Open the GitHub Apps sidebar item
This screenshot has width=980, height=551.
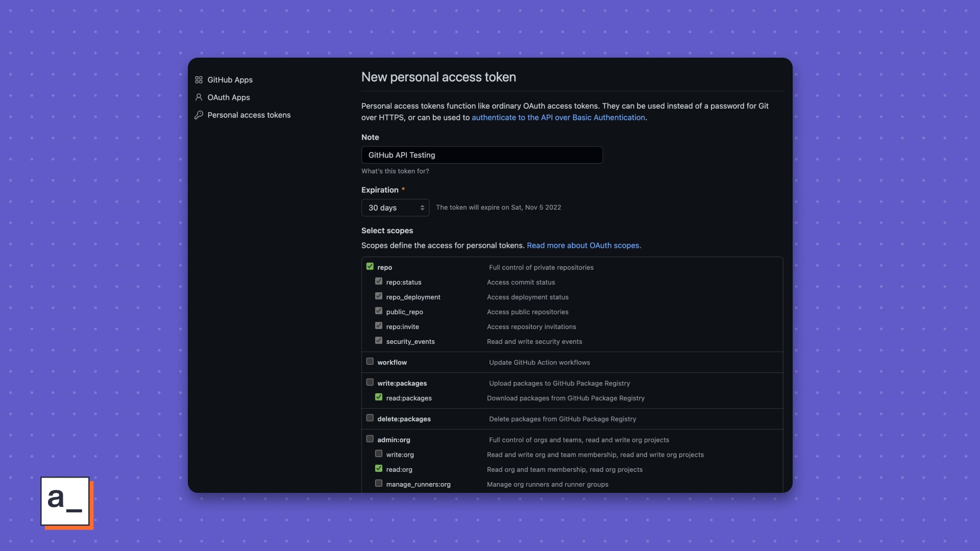(x=230, y=80)
